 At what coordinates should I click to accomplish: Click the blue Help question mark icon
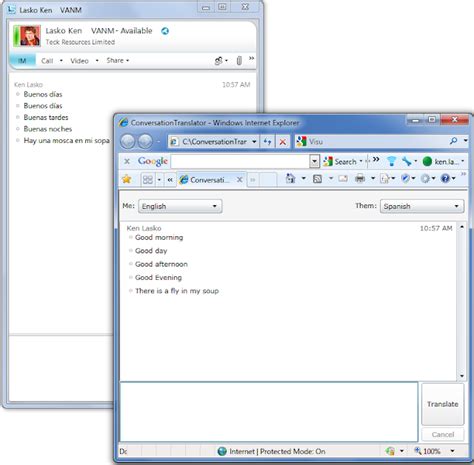(445, 179)
